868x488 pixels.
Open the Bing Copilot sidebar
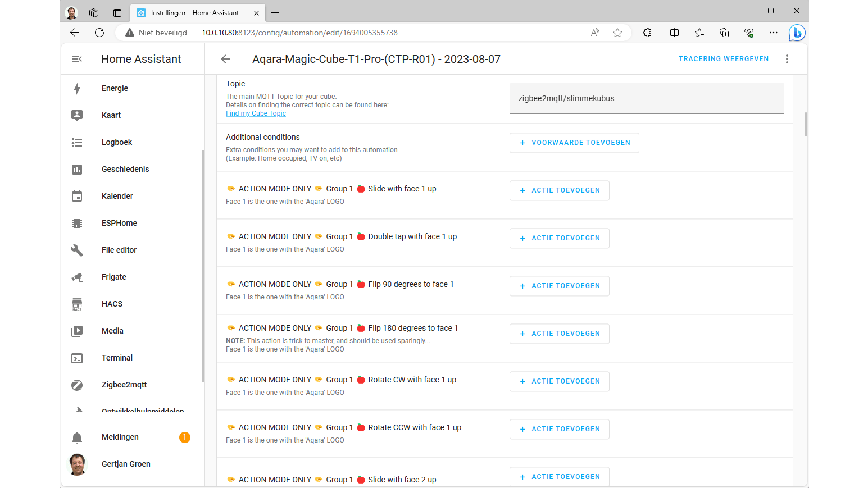point(797,33)
